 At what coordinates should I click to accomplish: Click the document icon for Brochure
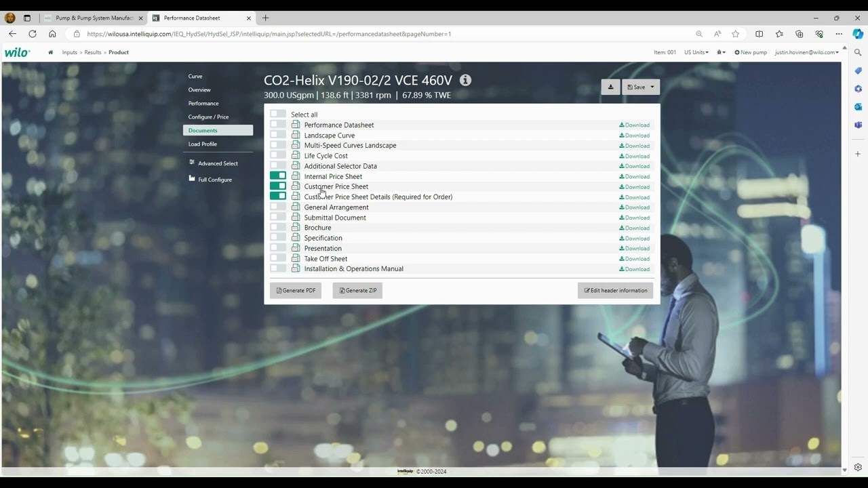296,227
